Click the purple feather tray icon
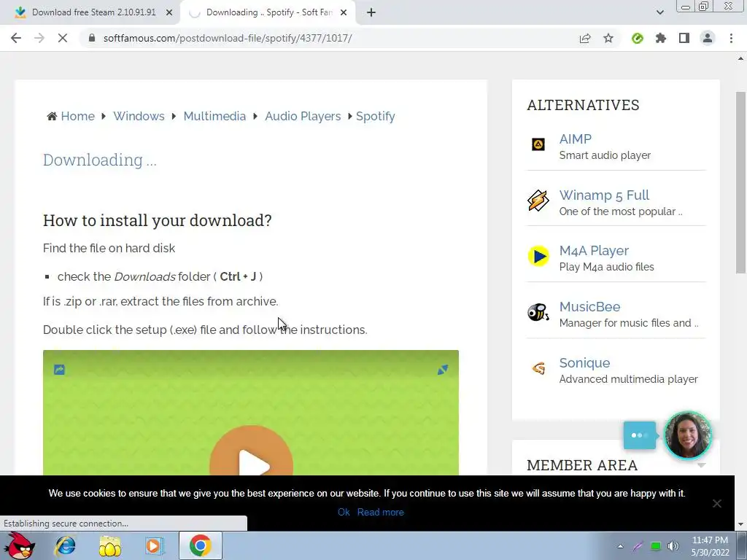Image resolution: width=747 pixels, height=560 pixels. click(x=638, y=546)
